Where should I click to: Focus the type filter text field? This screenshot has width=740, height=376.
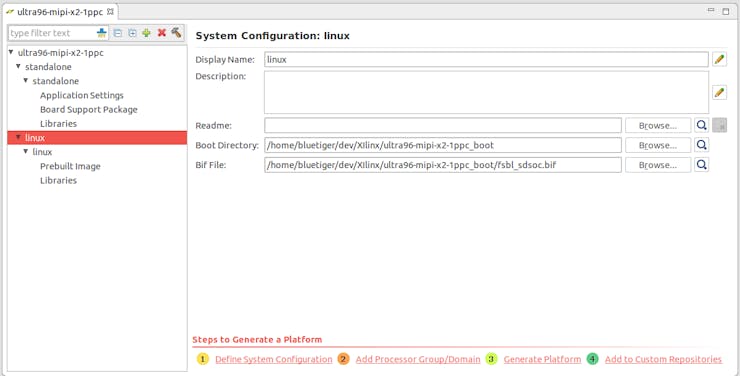52,33
